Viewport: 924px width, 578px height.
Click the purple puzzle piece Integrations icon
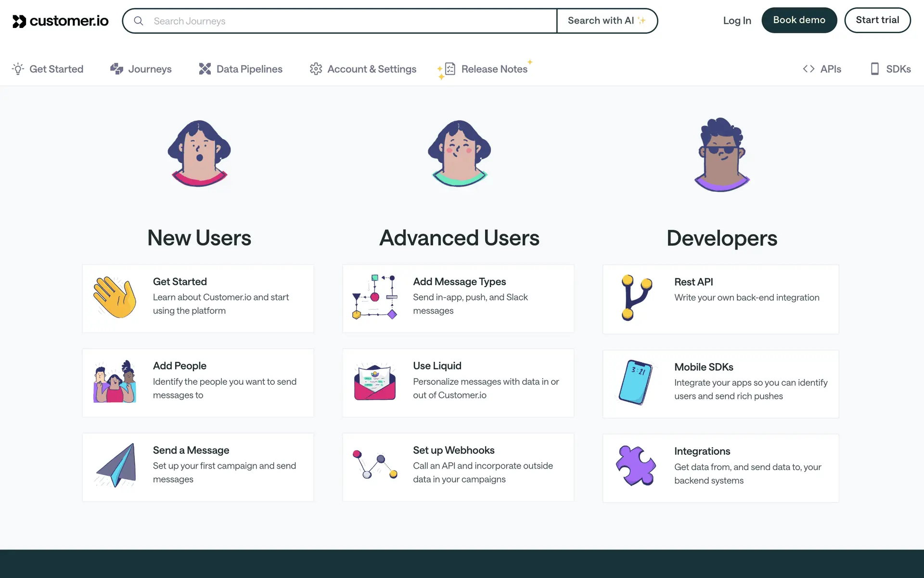pyautogui.click(x=636, y=466)
